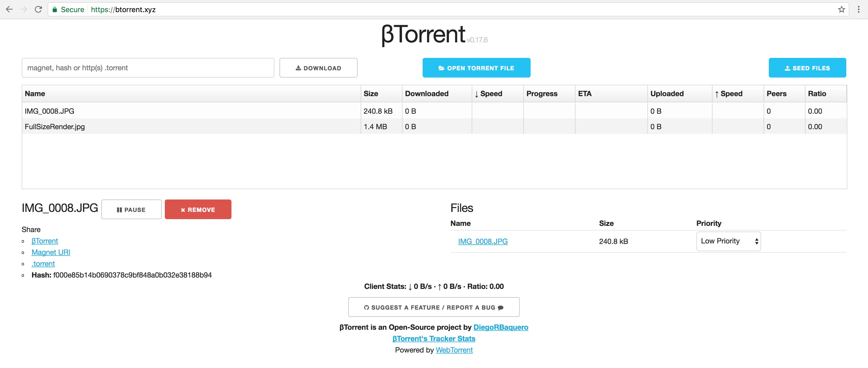This screenshot has width=868, height=368.
Task: Open the Magnet URI share link
Action: (x=51, y=252)
